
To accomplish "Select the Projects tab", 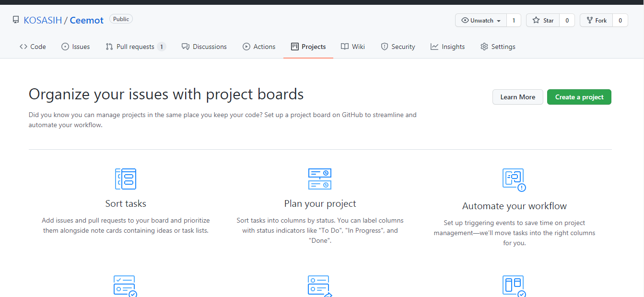I will 308,47.
